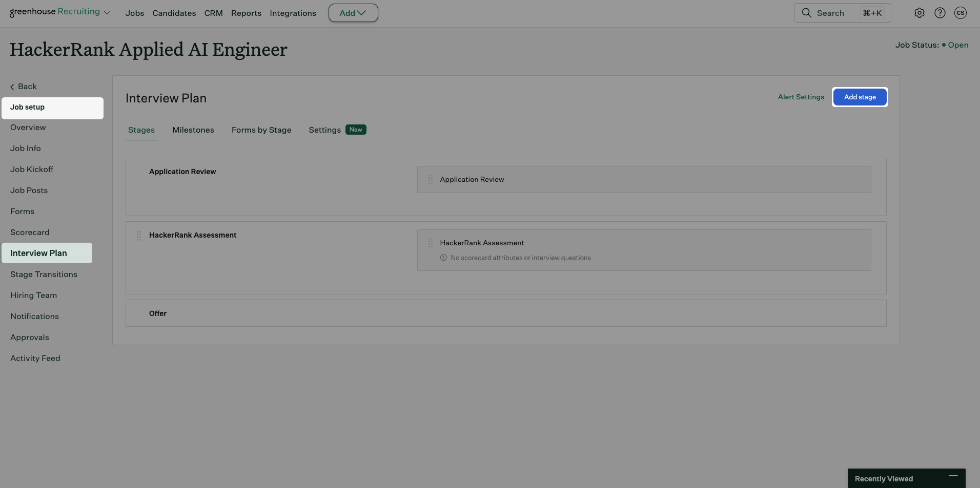Grab the Application Review interview drag handle
Image resolution: width=980 pixels, height=488 pixels.
pyautogui.click(x=431, y=179)
